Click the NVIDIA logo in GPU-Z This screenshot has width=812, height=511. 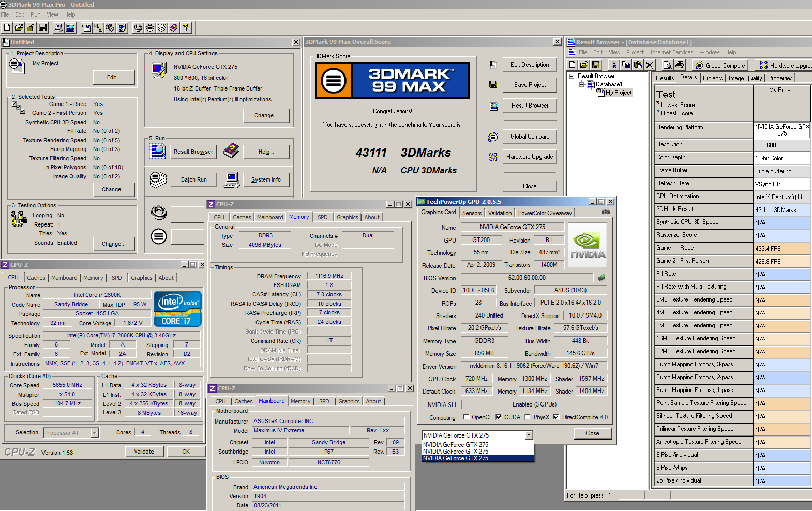pos(588,245)
